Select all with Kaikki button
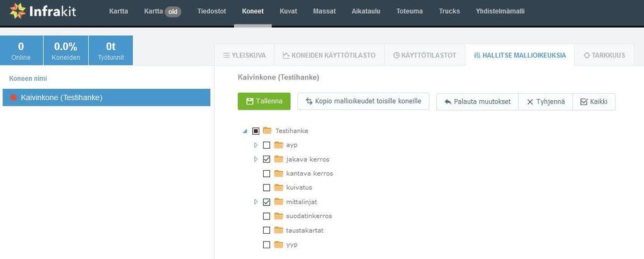This screenshot has height=259, width=644. tap(594, 101)
